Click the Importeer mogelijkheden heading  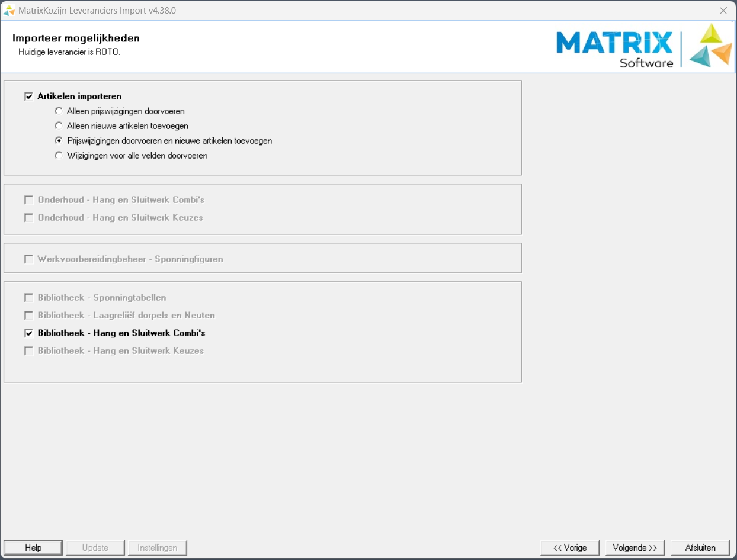76,38
